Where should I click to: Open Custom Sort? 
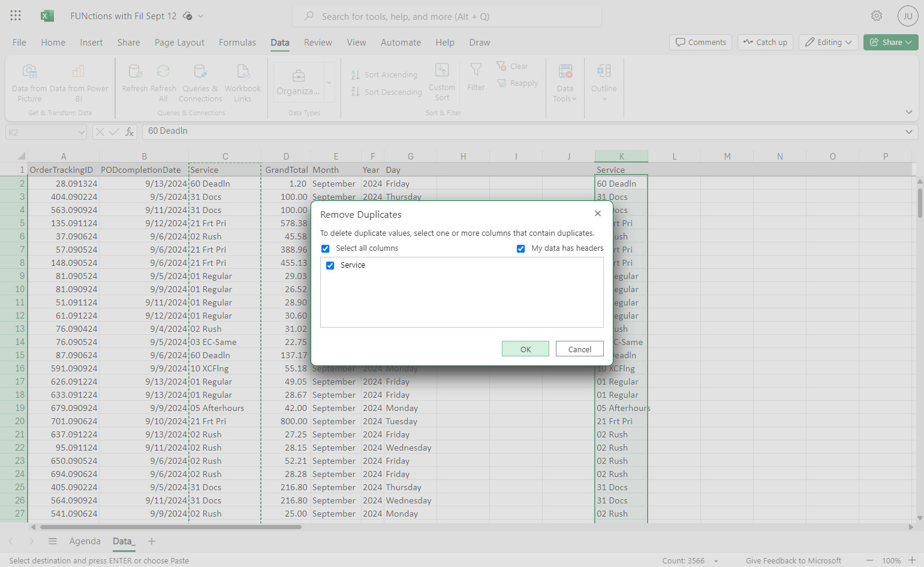point(442,82)
